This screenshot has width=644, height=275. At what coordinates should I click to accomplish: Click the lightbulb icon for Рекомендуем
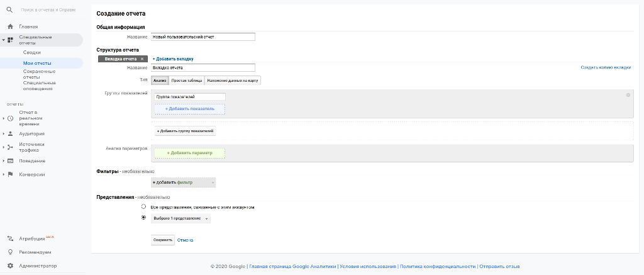tap(10, 252)
